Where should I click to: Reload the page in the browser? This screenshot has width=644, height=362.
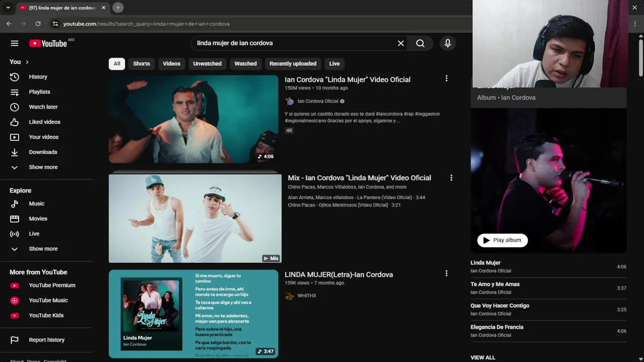click(38, 24)
